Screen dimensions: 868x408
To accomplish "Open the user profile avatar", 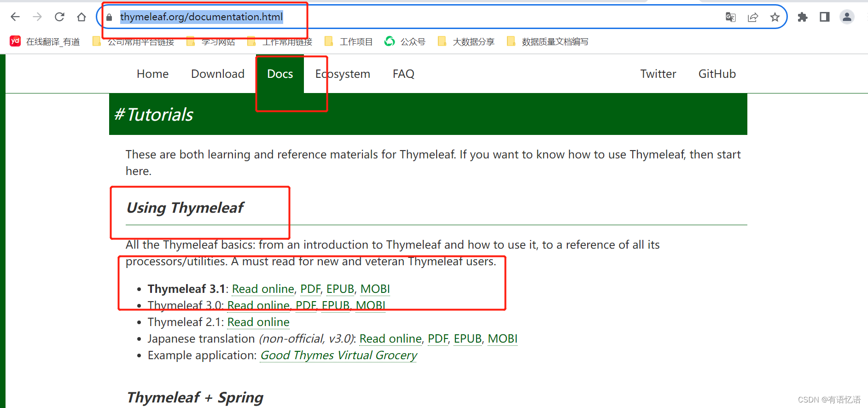I will (x=847, y=17).
